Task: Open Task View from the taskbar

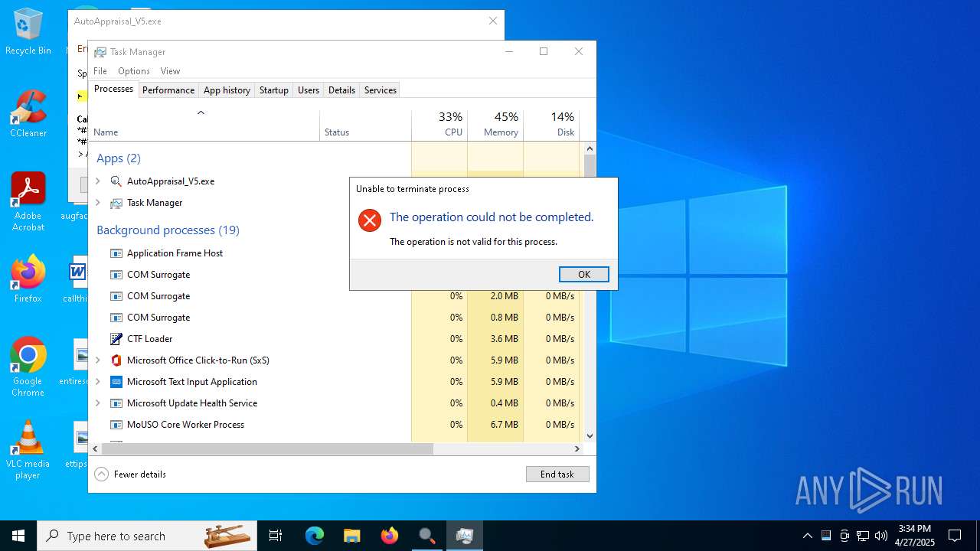Action: [x=276, y=536]
